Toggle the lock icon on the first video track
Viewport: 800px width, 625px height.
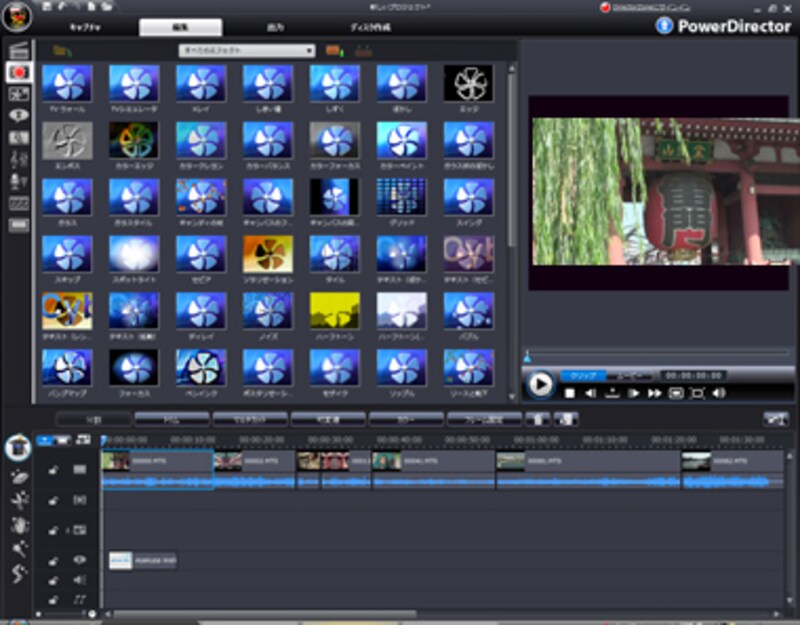click(x=53, y=470)
